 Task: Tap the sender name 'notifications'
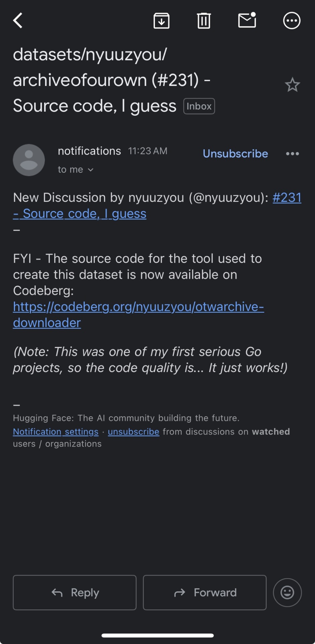(x=89, y=151)
